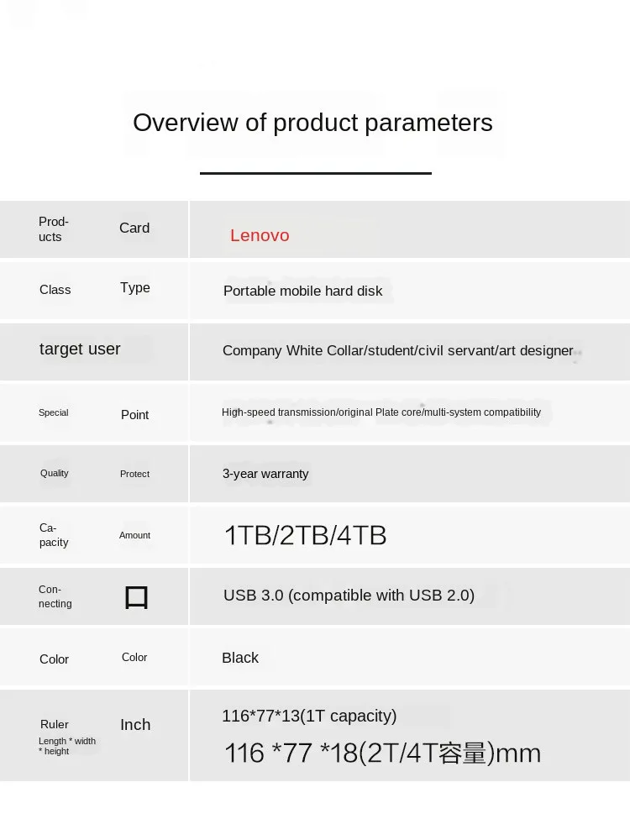Click the 'Quality' row label

55,473
